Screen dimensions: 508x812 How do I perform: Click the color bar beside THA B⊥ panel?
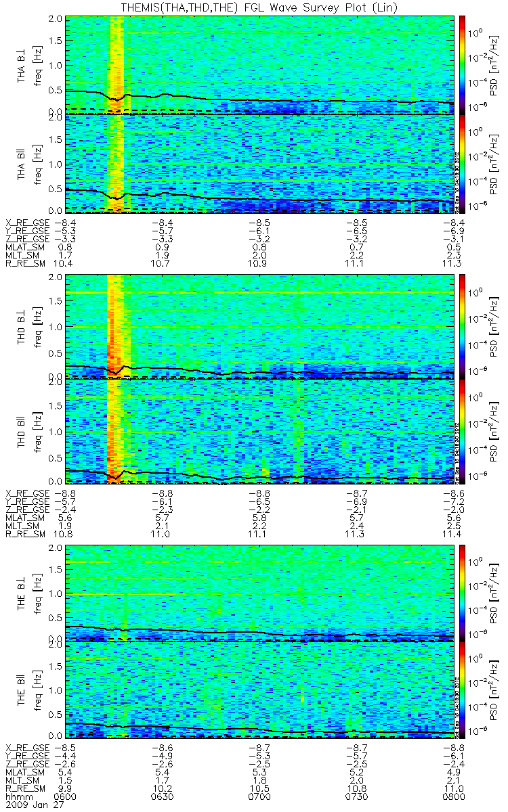[463, 64]
